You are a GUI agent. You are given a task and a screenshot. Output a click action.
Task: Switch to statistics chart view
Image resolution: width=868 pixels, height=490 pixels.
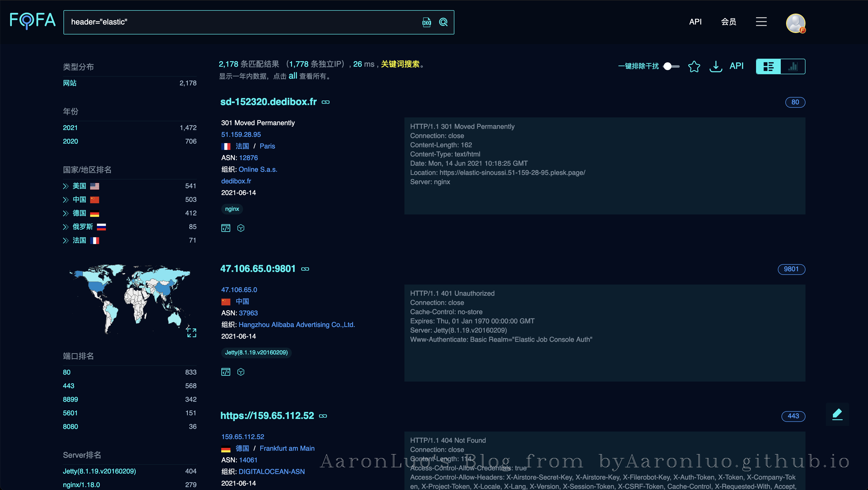(x=792, y=66)
